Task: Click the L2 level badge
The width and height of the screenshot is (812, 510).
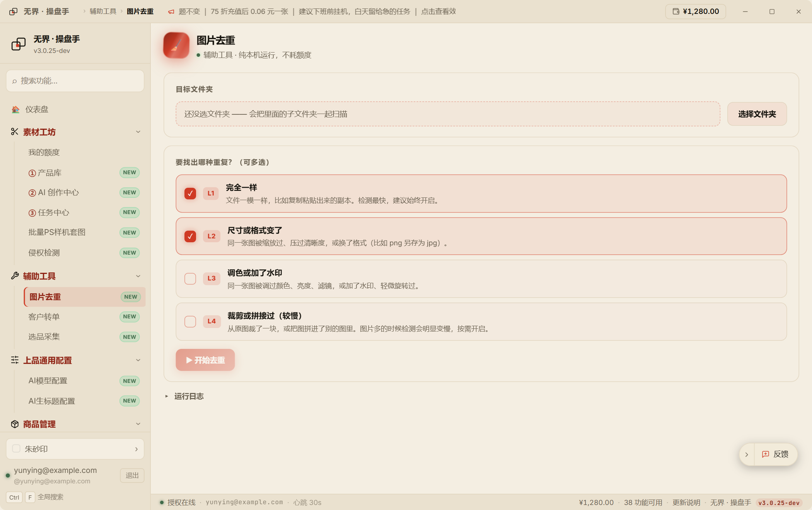Action: click(211, 236)
